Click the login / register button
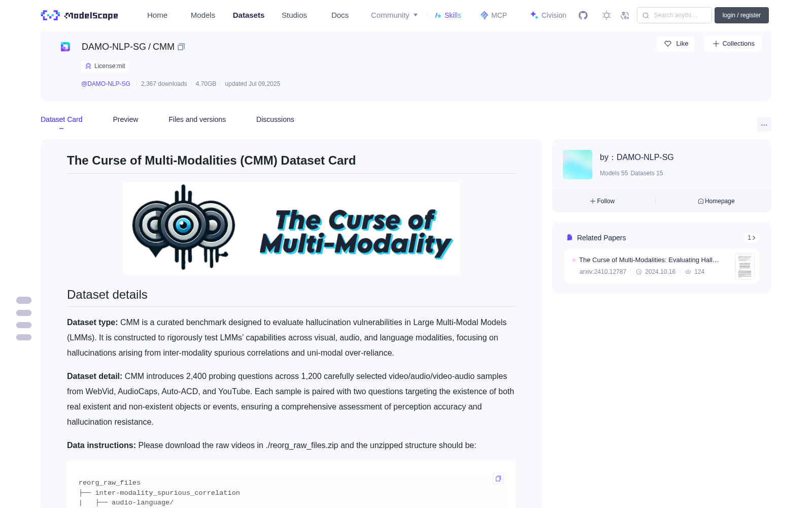Screen dimensions: 812x508 coord(741,15)
